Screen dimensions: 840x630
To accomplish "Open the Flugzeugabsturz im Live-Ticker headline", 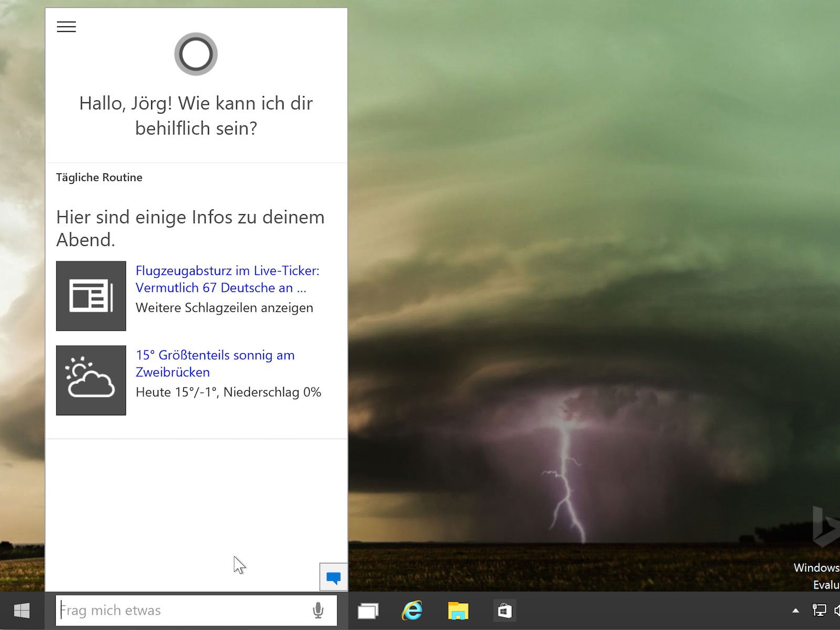I will tap(227, 279).
